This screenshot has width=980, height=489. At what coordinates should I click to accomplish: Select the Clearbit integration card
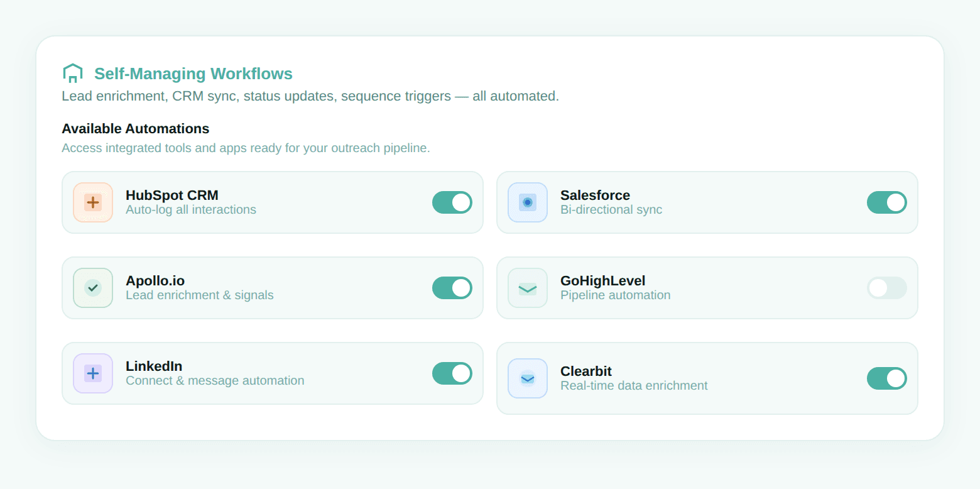(707, 378)
